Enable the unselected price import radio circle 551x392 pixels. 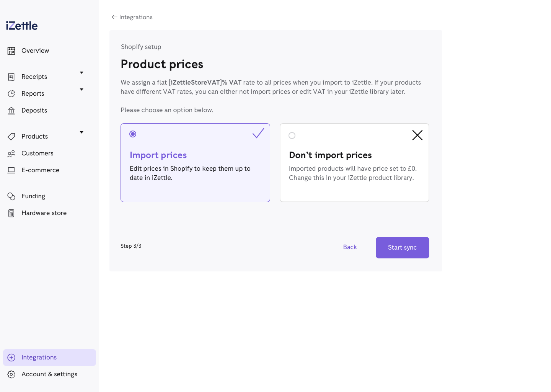[x=292, y=136]
